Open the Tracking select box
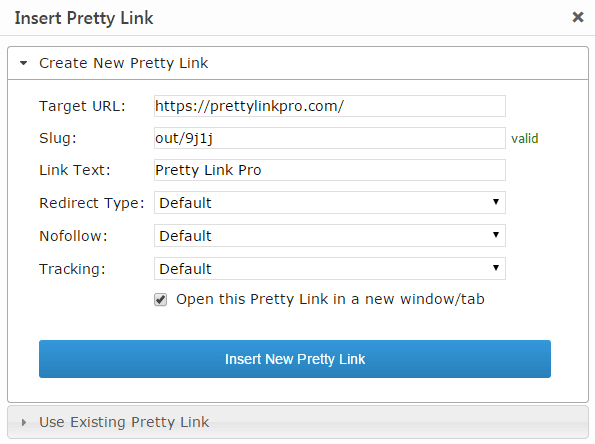 pos(330,269)
